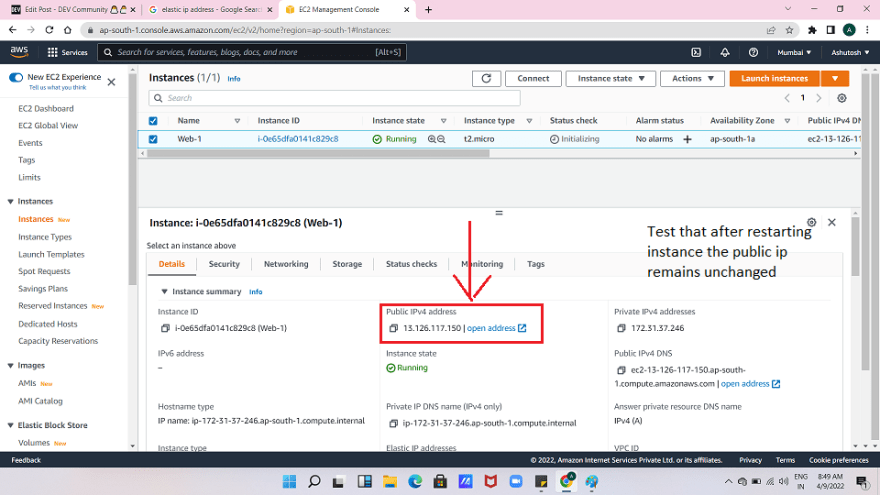This screenshot has width=880, height=495.
Task: Zoom in icon next to Running state
Action: 432,139
